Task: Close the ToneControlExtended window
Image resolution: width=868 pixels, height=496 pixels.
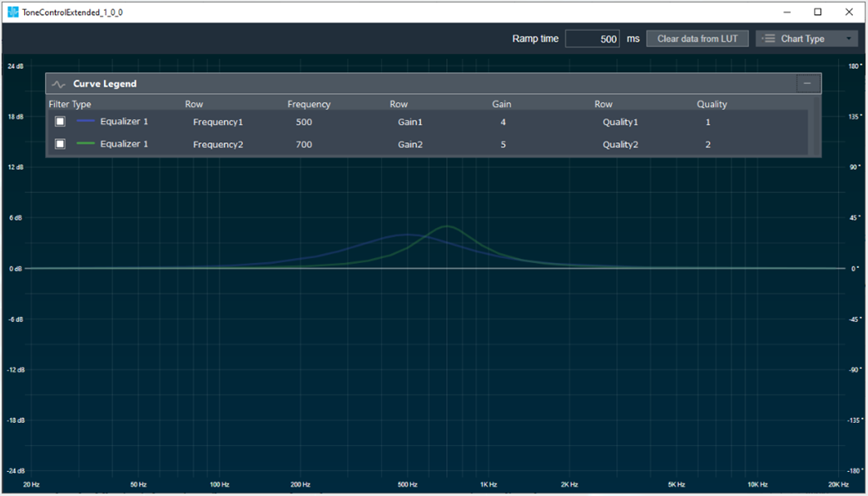Action: tap(849, 12)
